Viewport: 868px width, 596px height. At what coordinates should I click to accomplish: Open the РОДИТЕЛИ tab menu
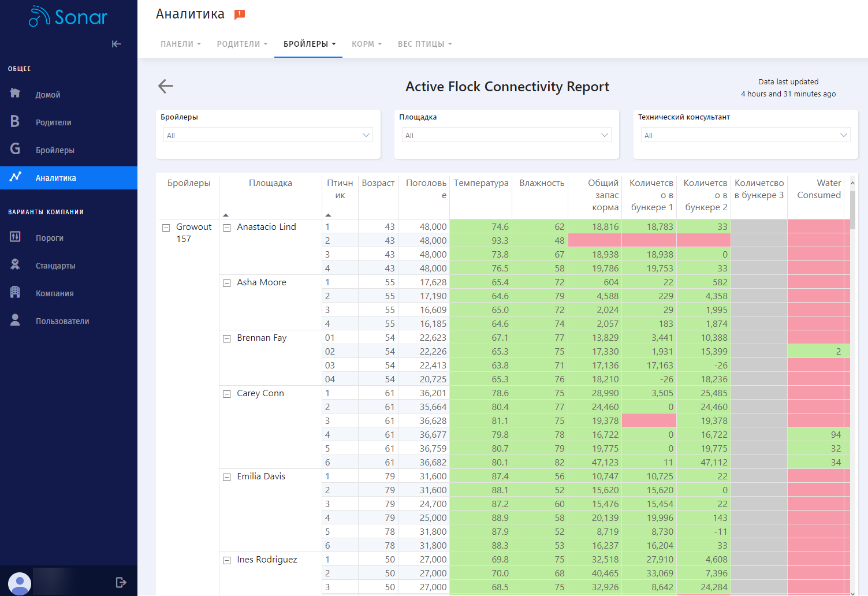(242, 44)
